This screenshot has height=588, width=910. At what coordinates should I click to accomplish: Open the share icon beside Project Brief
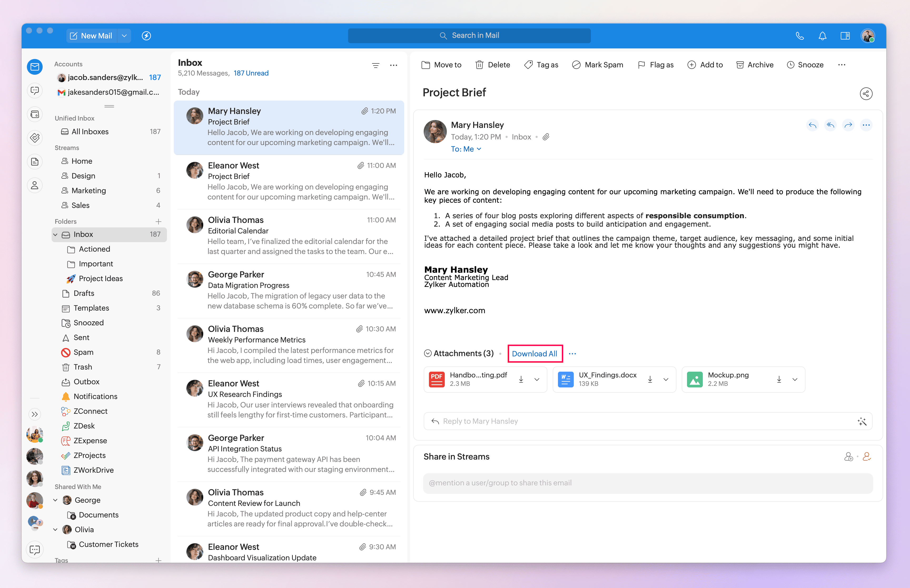pyautogui.click(x=866, y=93)
